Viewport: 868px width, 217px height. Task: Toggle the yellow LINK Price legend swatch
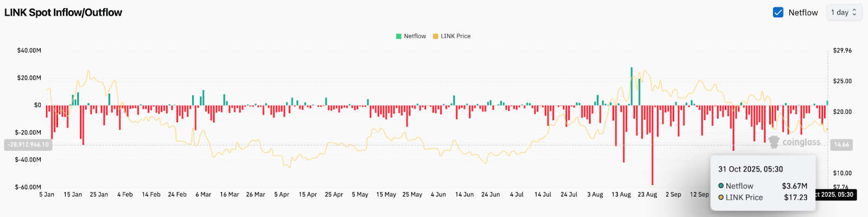[x=436, y=36]
